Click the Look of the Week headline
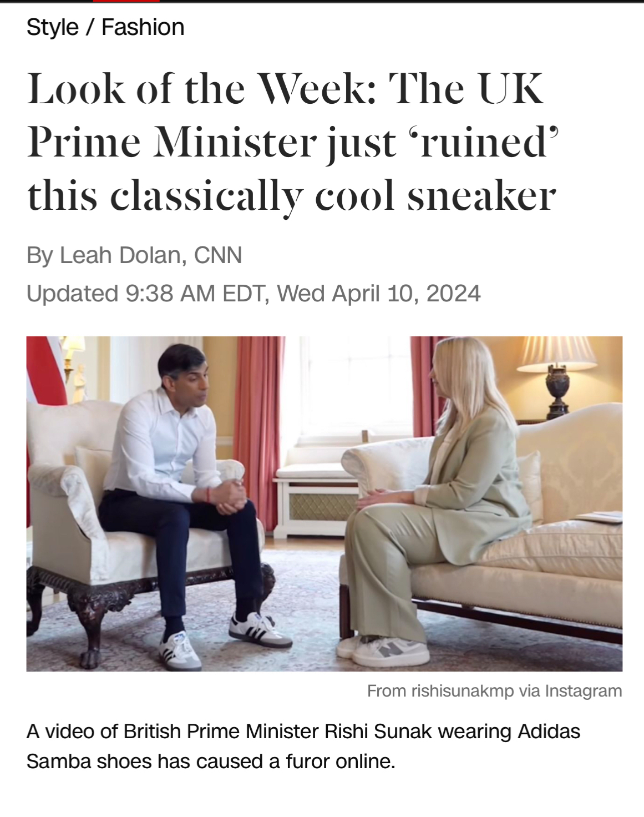Viewport: 644px width, 817px height. click(x=292, y=142)
